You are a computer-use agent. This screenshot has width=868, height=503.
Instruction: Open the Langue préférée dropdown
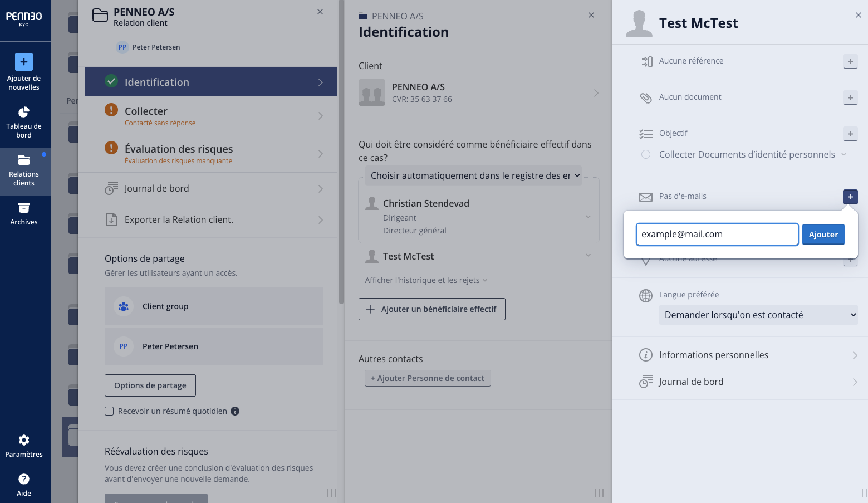(758, 315)
